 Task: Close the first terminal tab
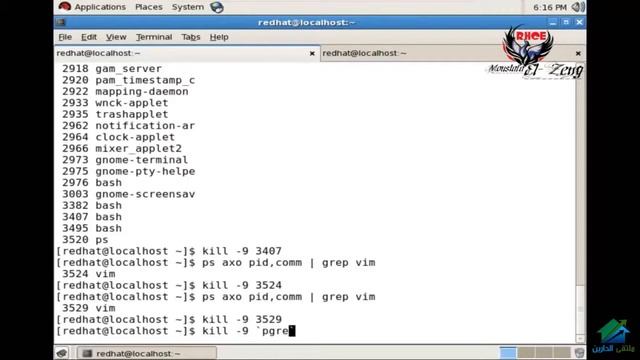pos(312,53)
